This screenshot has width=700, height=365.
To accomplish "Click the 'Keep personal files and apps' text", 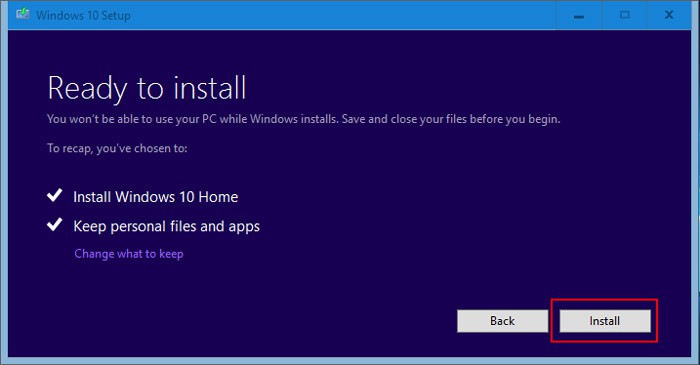I will pyautogui.click(x=167, y=226).
